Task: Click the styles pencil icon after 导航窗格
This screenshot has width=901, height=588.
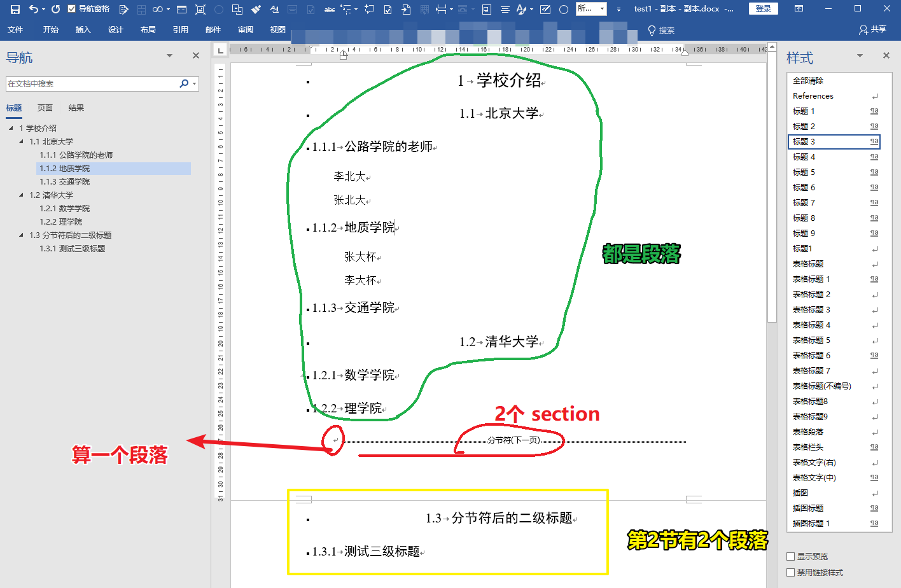Action: (123, 9)
